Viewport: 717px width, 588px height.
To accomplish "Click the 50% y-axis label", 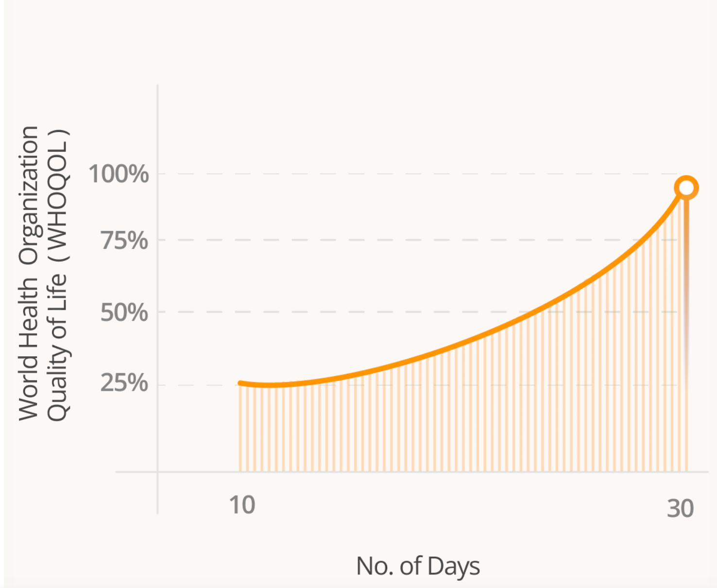I will click(124, 312).
